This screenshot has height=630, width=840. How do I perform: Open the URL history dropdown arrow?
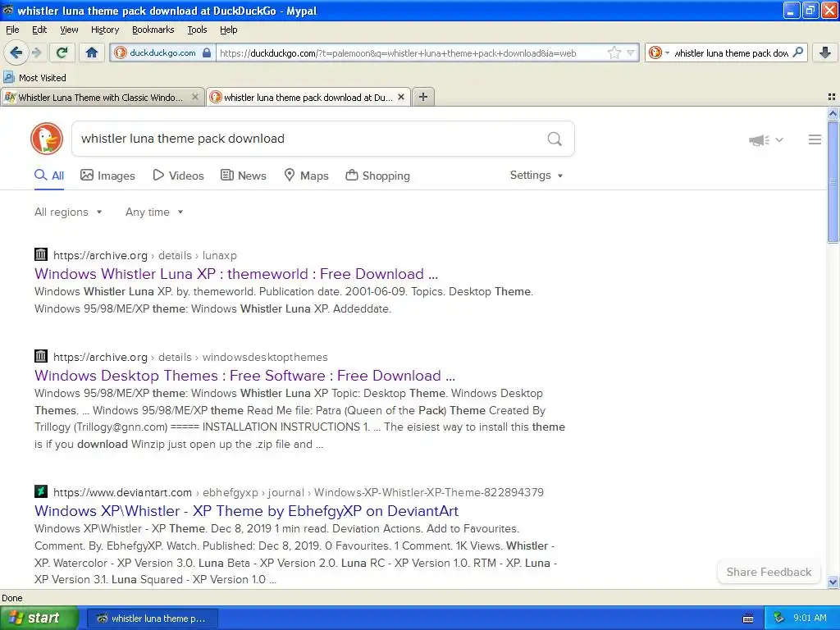coord(631,52)
